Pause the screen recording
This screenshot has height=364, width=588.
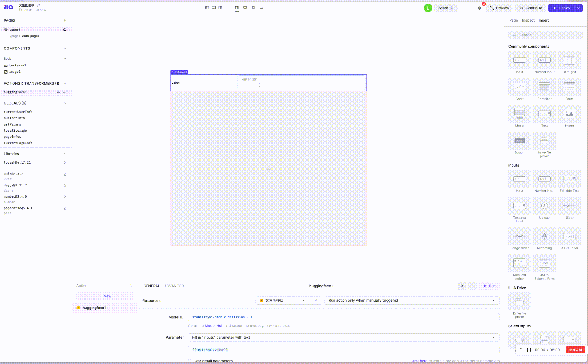pos(529,350)
